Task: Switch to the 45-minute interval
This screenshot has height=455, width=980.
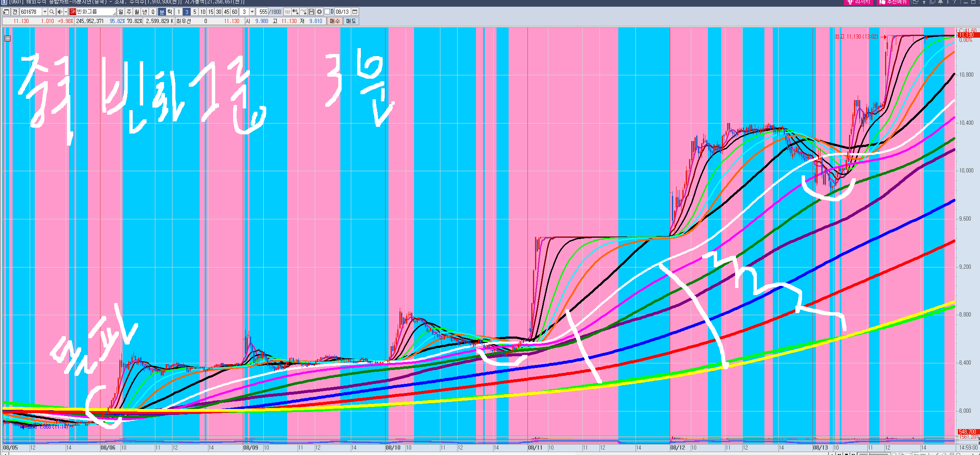Action: coord(226,12)
